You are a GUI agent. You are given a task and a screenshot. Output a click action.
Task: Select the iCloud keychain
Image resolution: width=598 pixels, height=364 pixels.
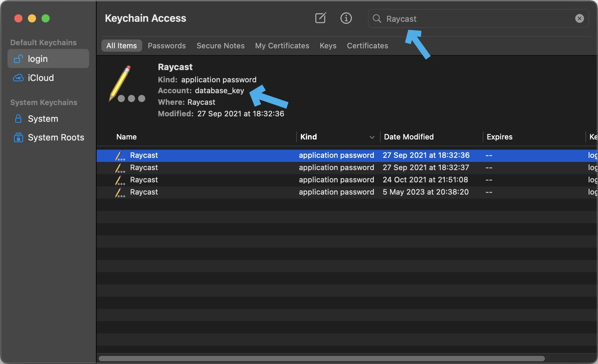(x=48, y=78)
